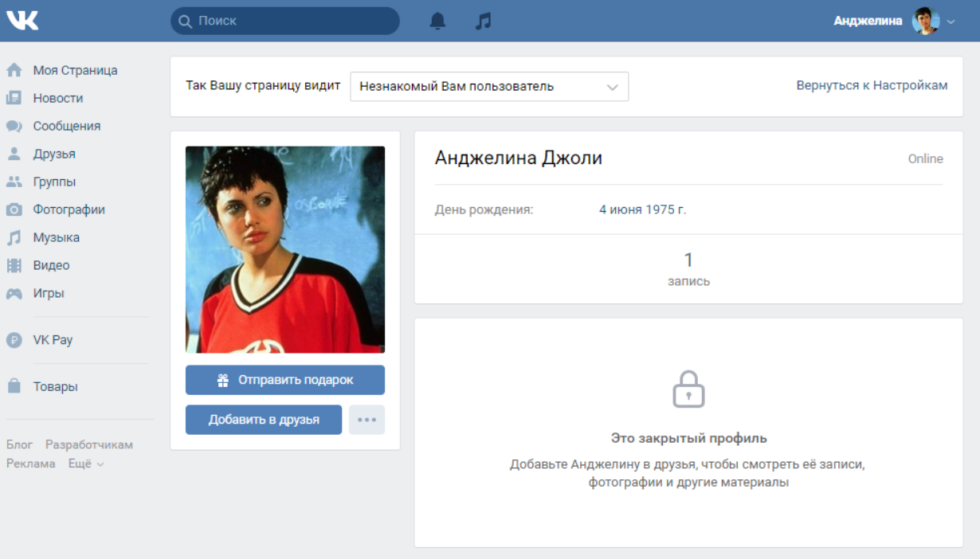The image size is (980, 559).
Task: Open the music note icon in header
Action: (483, 21)
